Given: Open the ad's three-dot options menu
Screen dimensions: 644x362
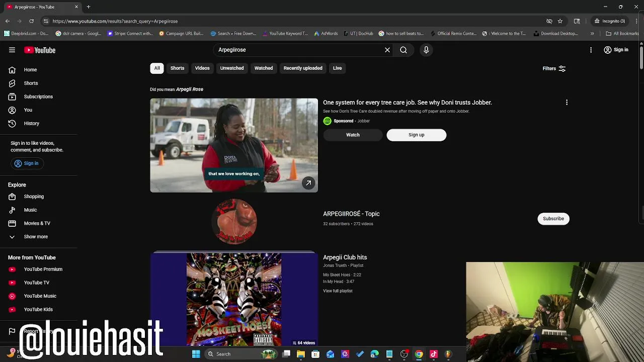Looking at the screenshot, I should [x=567, y=103].
